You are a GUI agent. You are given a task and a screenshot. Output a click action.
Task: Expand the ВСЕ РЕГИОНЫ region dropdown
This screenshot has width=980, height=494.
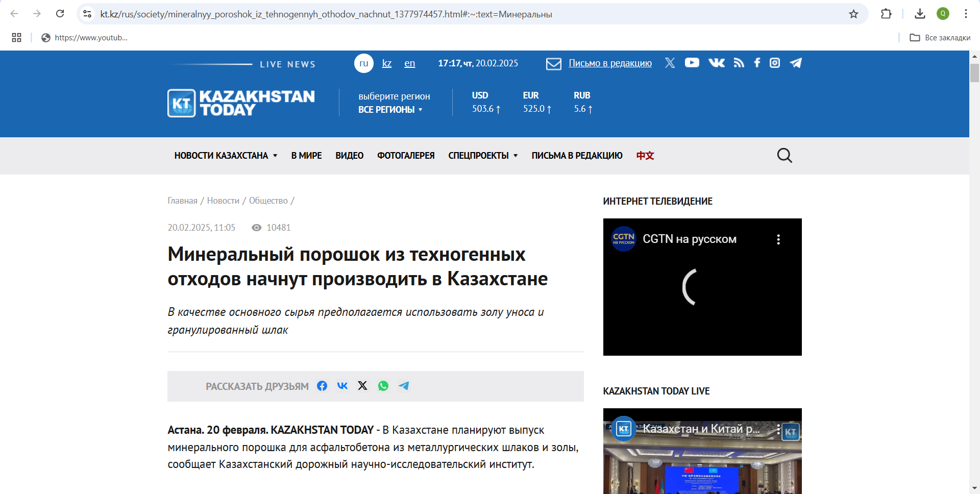pyautogui.click(x=390, y=110)
